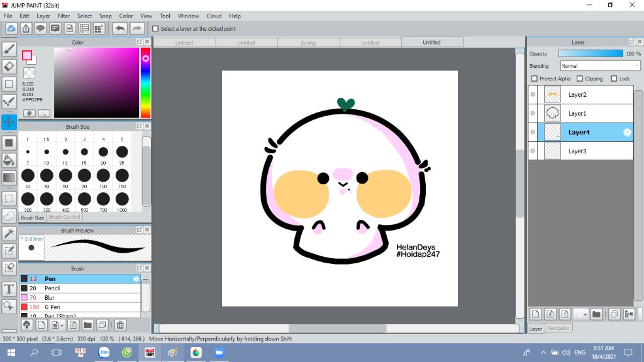Select Layer3 in layer list
644x362 pixels.
click(x=580, y=151)
